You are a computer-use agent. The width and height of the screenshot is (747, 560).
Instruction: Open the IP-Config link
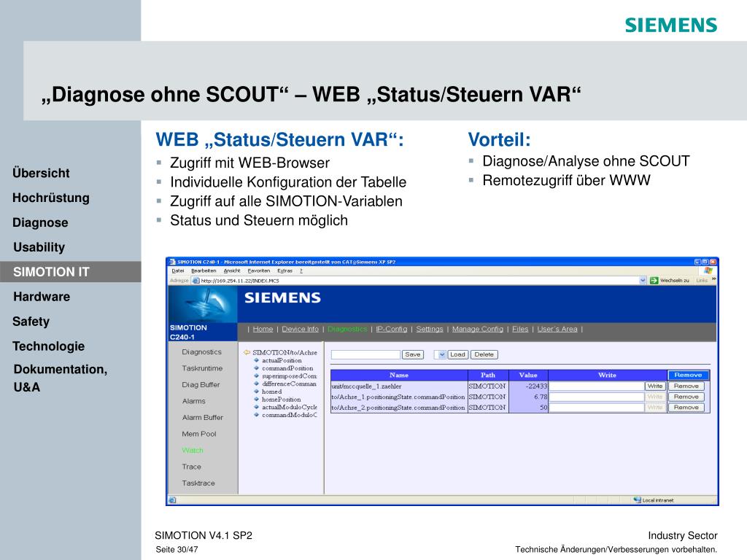(392, 329)
